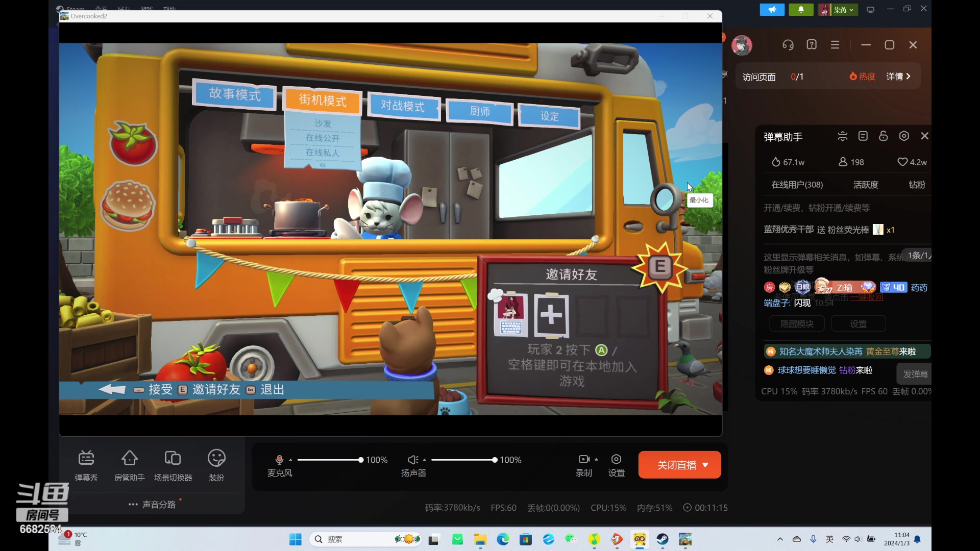This screenshot has height=551, width=980.
Task: Open stream 设置 next to 录制
Action: (x=617, y=465)
